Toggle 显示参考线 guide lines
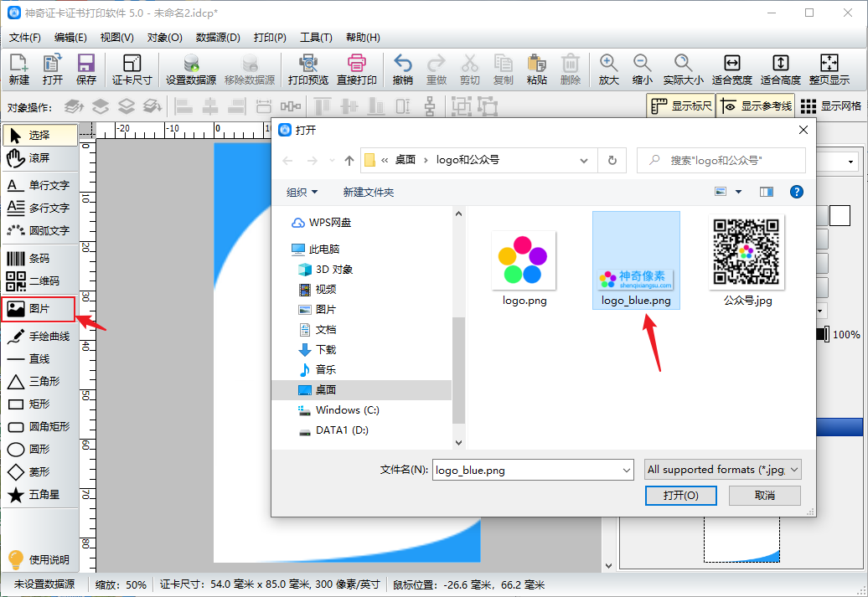 (x=757, y=106)
